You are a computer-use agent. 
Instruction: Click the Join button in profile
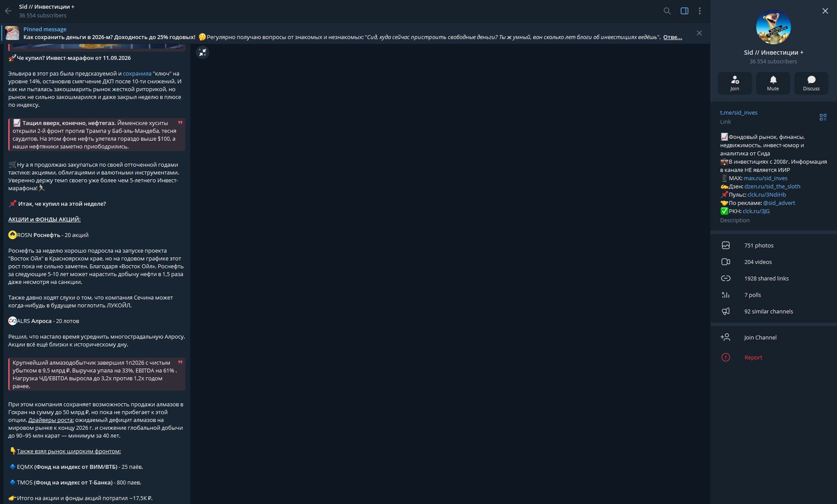[734, 83]
